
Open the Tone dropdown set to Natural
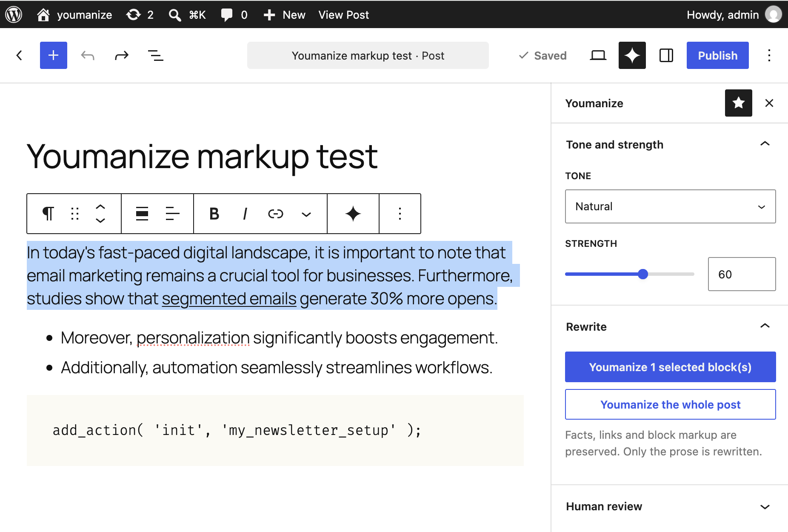pyautogui.click(x=671, y=206)
